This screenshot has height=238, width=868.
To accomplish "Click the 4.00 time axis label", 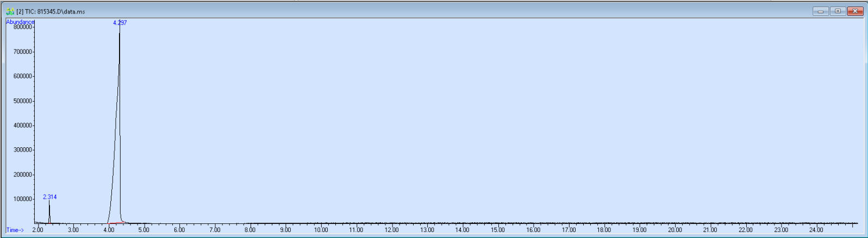I will coord(109,230).
